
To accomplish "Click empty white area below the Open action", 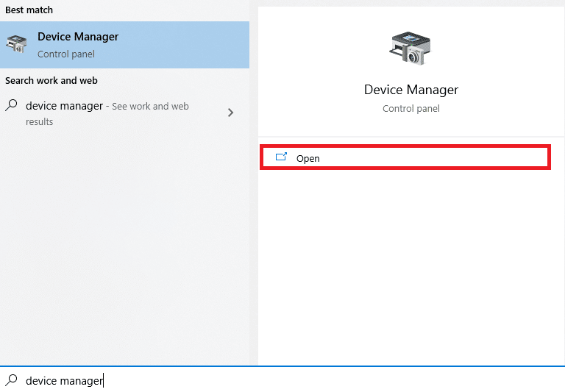I will tap(411, 265).
